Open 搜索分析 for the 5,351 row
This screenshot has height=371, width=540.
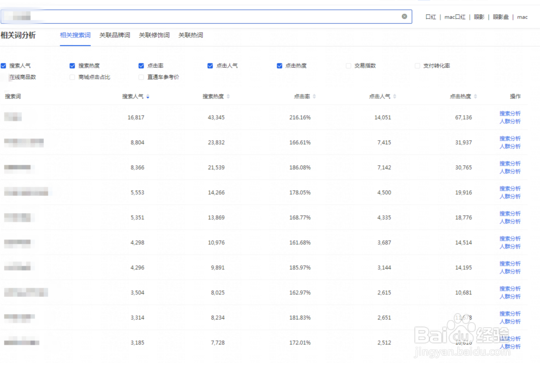click(x=510, y=214)
